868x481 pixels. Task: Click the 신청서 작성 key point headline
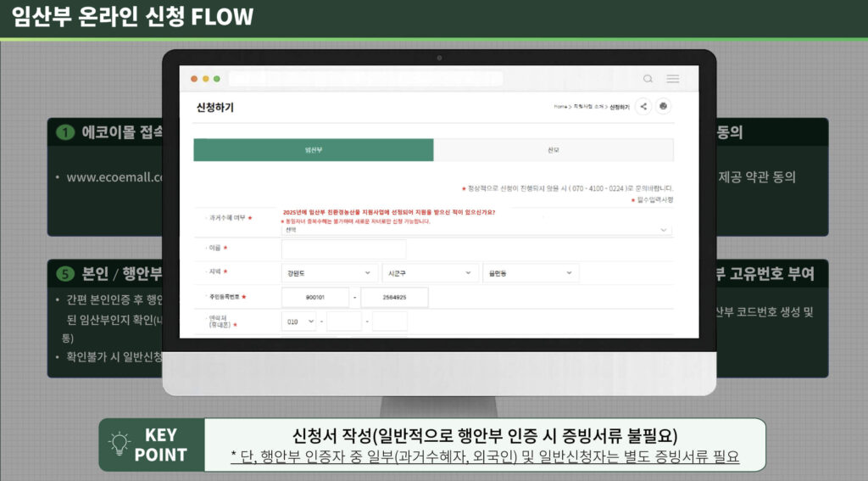click(485, 435)
